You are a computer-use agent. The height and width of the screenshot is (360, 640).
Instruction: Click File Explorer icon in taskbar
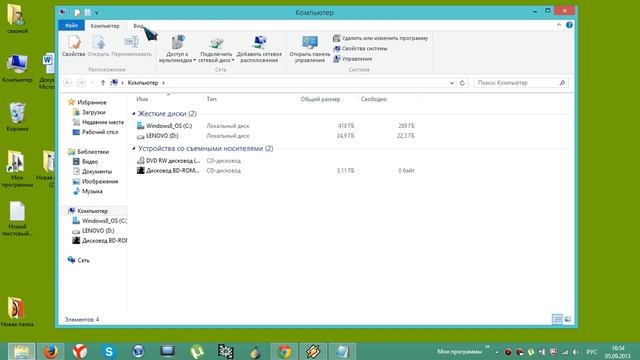click(21, 351)
